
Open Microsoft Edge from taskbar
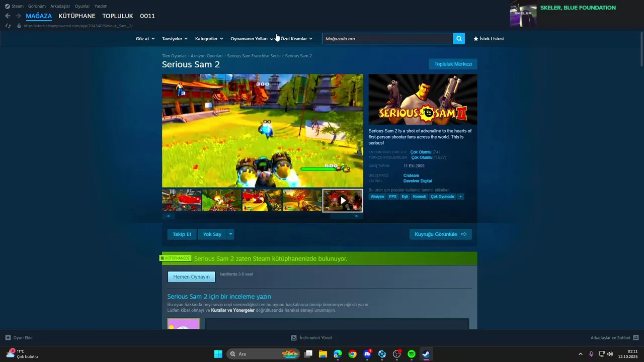click(x=338, y=354)
